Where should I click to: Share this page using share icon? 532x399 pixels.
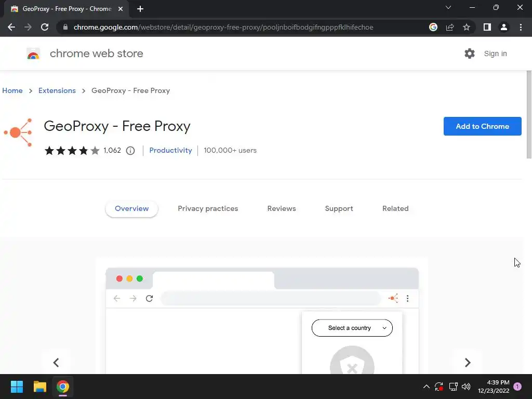coord(450,27)
